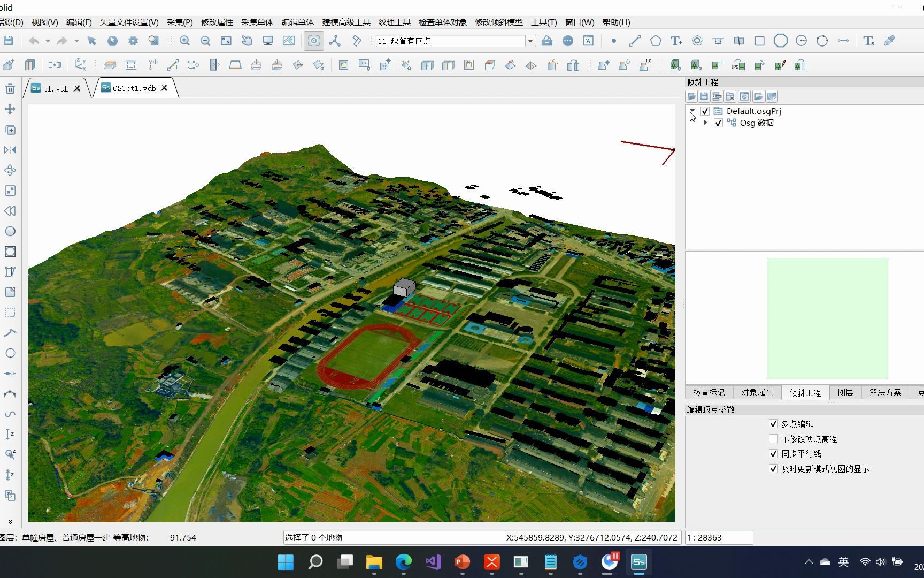
Task: Close the OSG:t1.vdb tab
Action: coord(165,88)
